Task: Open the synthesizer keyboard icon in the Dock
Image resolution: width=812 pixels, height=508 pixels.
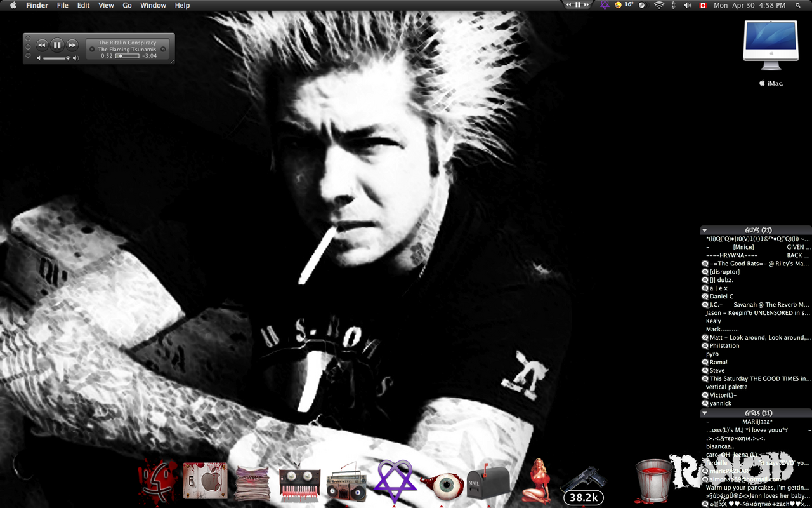Action: pos(299,485)
